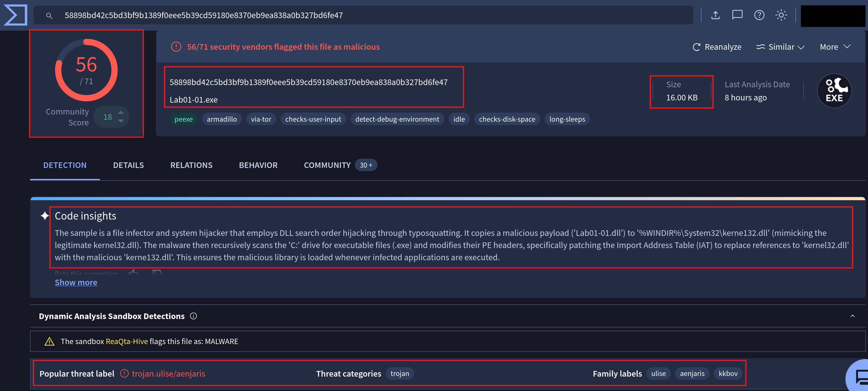
Task: Open the VirusTotal home logo
Action: click(15, 15)
